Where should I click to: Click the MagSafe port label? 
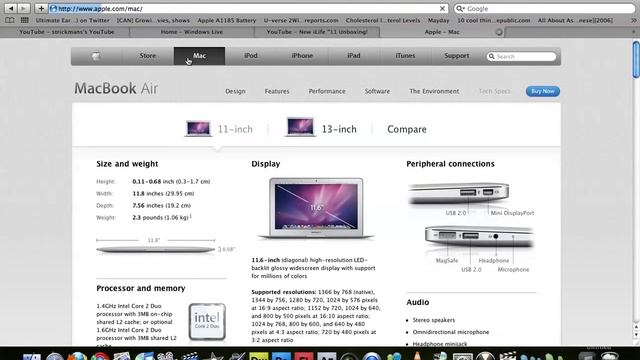447,260
